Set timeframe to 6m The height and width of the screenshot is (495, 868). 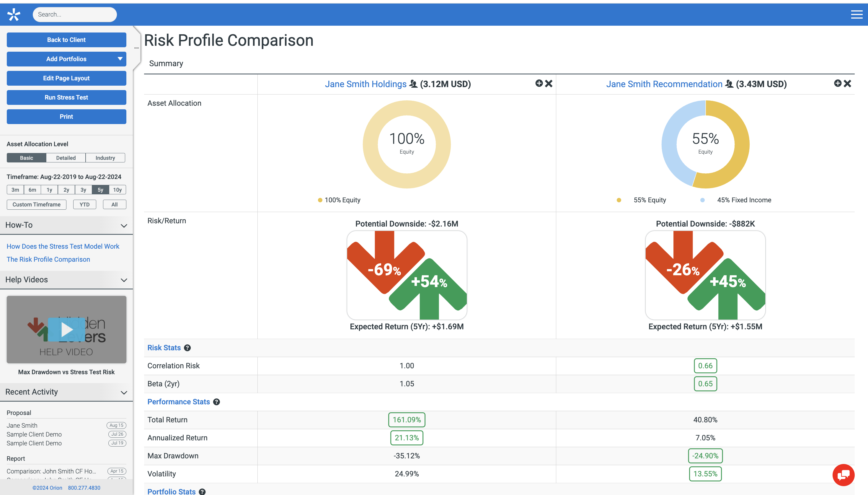tap(32, 190)
